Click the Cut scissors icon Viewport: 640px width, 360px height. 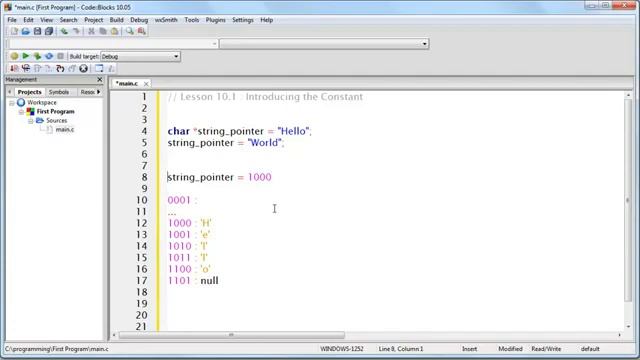point(91,31)
